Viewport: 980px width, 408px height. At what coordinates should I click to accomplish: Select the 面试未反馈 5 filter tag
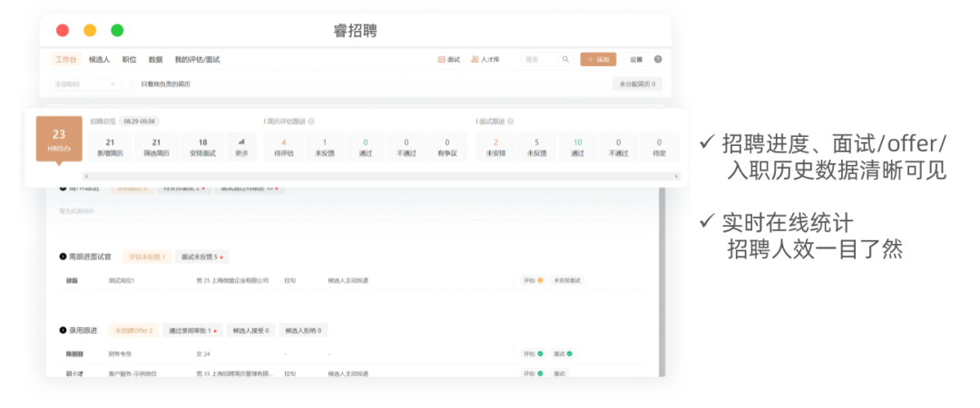(199, 257)
